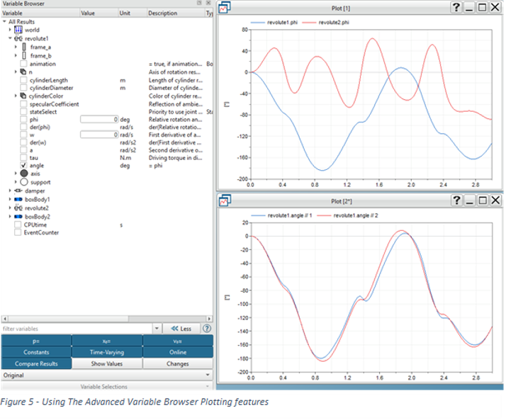The height and width of the screenshot is (420, 506).
Task: Open help for Plot [2*] window
Action: point(456,200)
